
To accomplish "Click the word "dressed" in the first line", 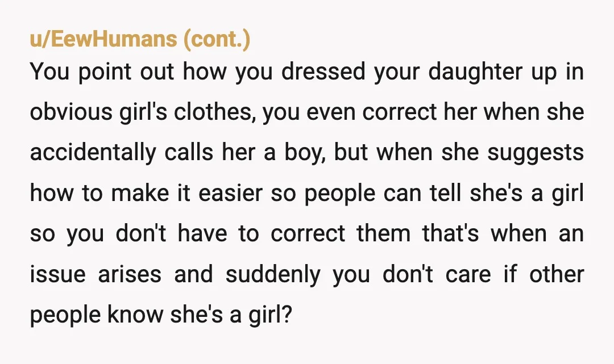I will 323,72.
